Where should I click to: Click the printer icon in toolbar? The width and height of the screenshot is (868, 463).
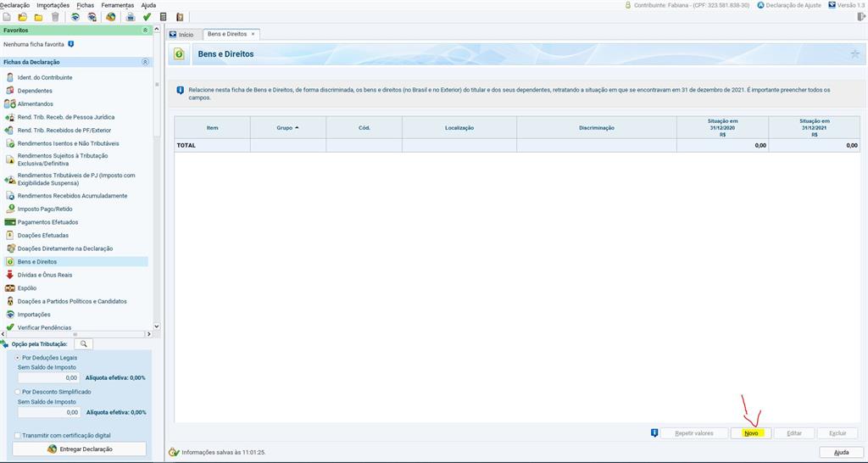coord(130,17)
